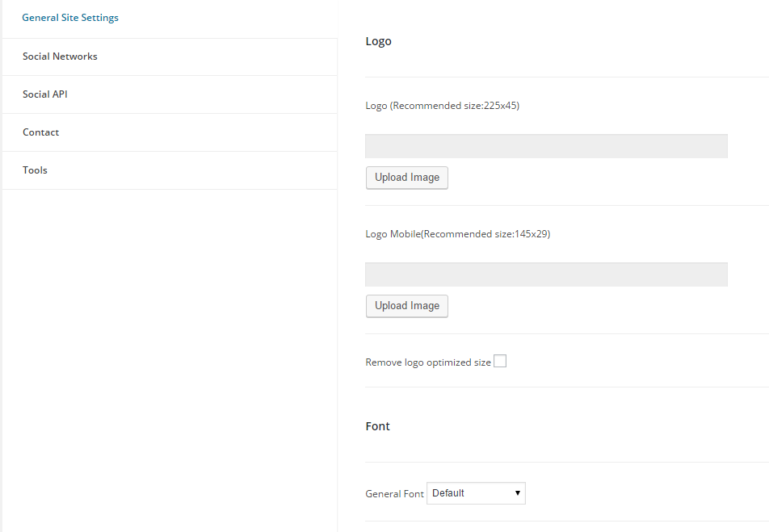Enable the Remove logo optimized size checkbox
This screenshot has width=769, height=532.
[500, 362]
